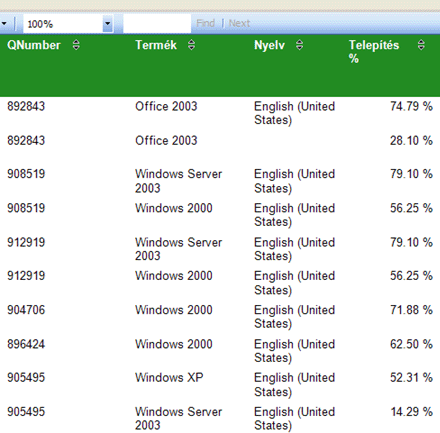
Task: Expand the dropdown arrow left of zoom box
Action: (x=4, y=24)
